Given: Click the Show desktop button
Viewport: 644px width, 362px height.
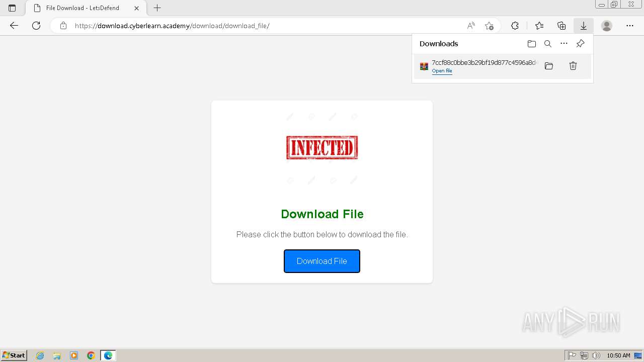Looking at the screenshot, I should click(x=638, y=355).
